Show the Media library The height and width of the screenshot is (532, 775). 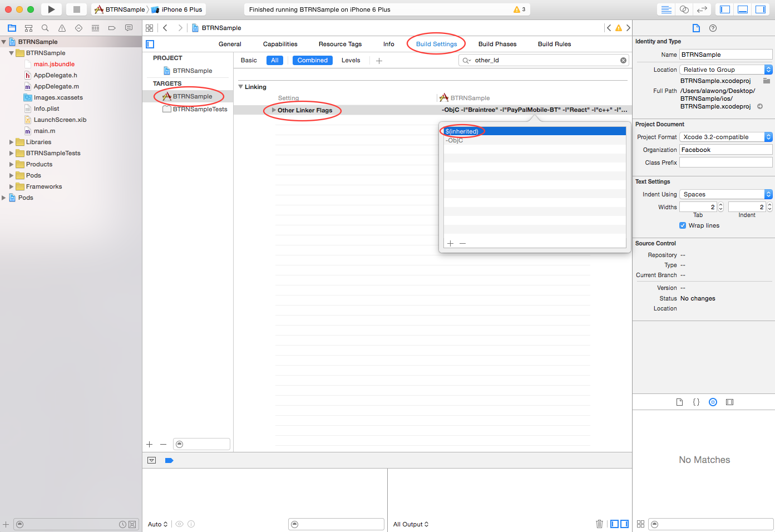coord(729,402)
